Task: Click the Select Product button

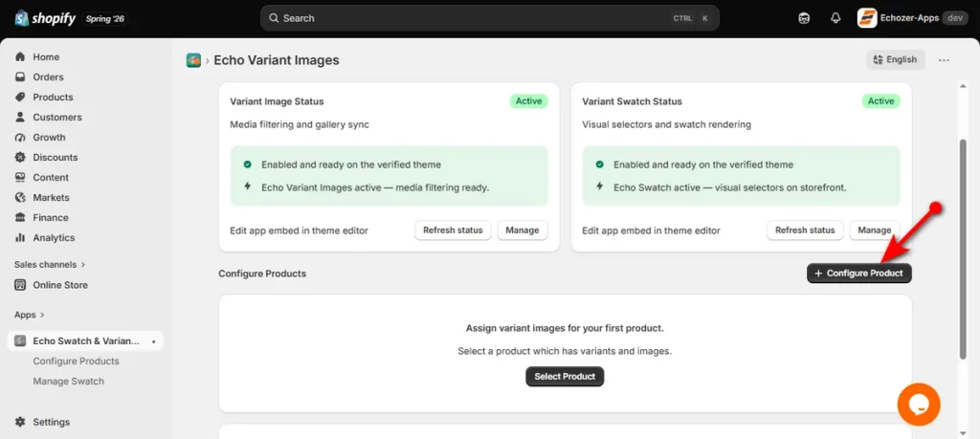Action: coord(565,377)
